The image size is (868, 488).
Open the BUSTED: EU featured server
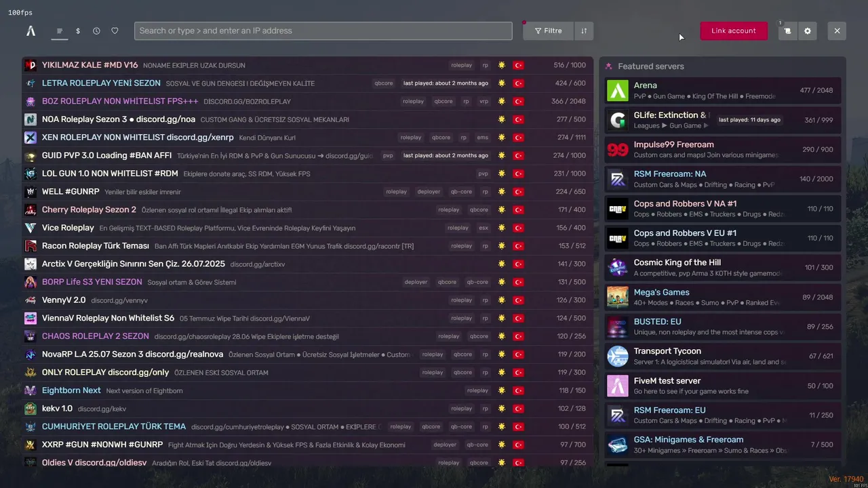point(723,327)
